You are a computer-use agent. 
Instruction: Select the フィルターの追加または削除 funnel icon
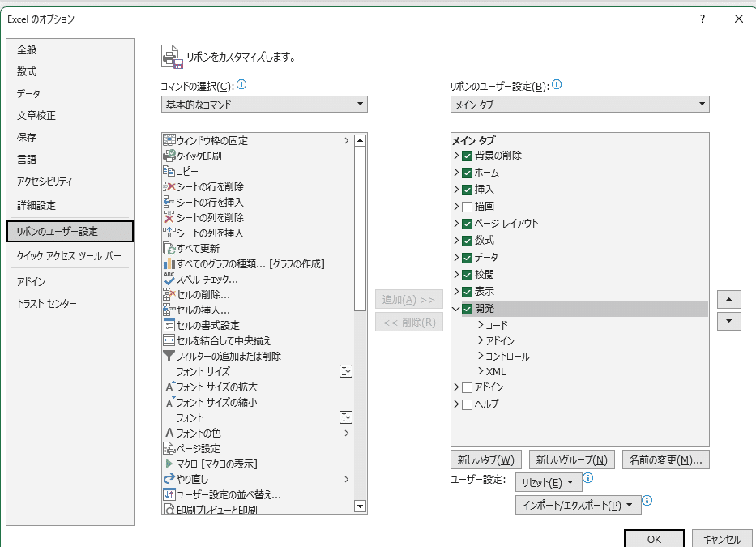pyautogui.click(x=169, y=356)
